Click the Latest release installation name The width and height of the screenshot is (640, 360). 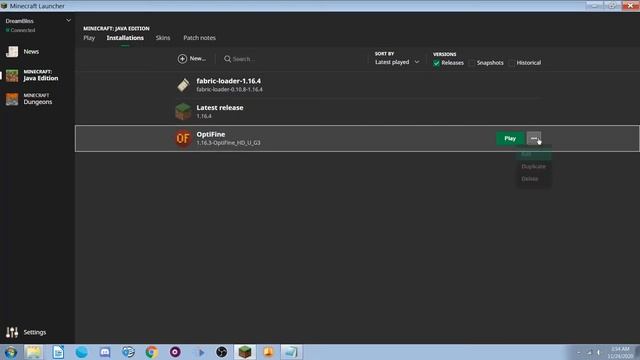[x=220, y=107]
